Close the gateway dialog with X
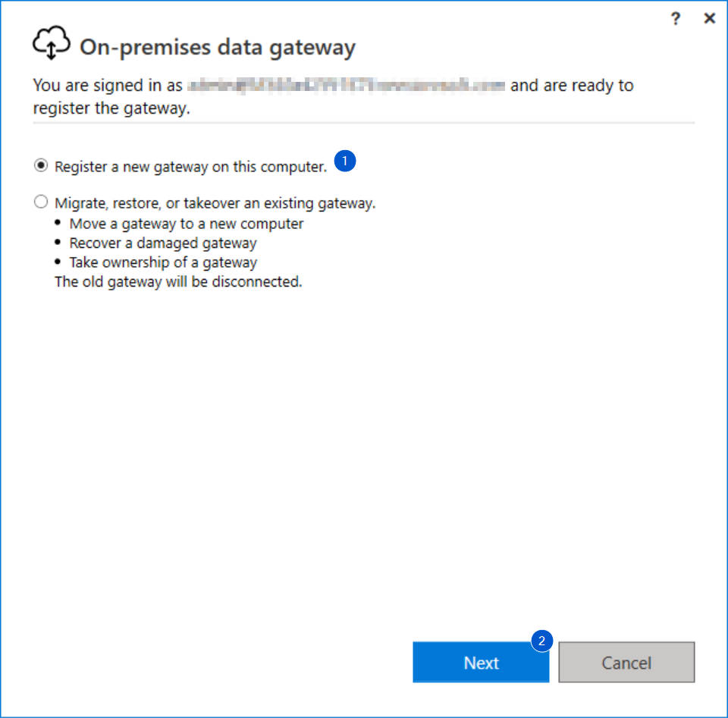The image size is (728, 718). point(710,18)
